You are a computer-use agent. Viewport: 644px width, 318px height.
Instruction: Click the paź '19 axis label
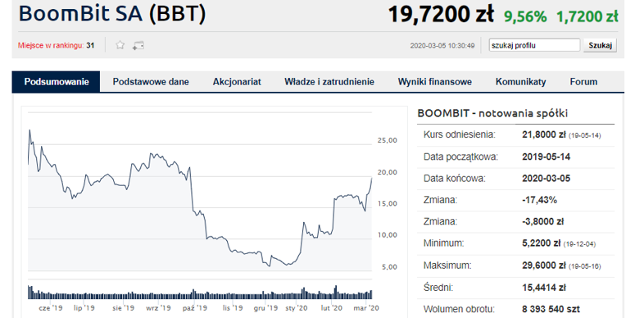click(195, 307)
